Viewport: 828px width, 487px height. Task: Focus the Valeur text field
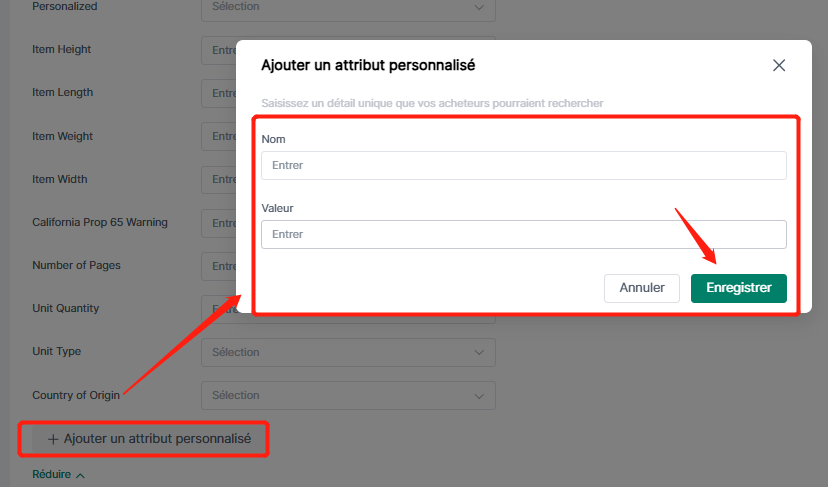(523, 234)
